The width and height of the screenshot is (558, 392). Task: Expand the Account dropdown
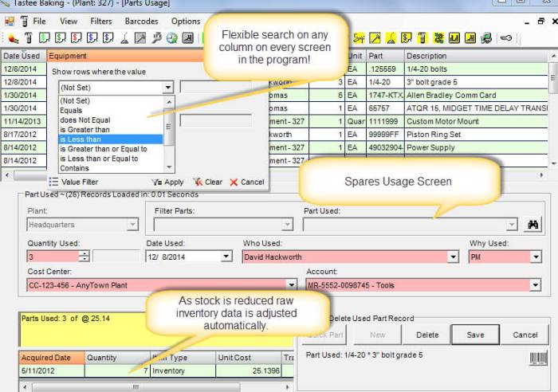pos(535,285)
